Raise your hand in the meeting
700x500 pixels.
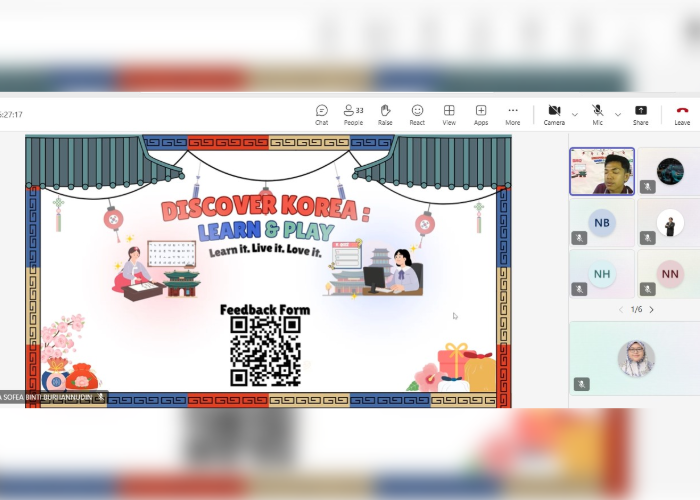point(385,114)
